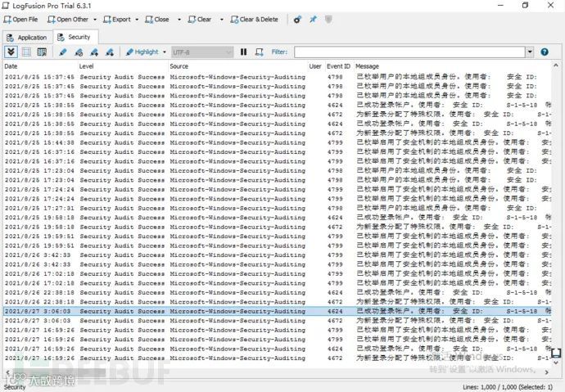Pause log monitoring
This screenshot has height=392, width=565.
(x=243, y=52)
